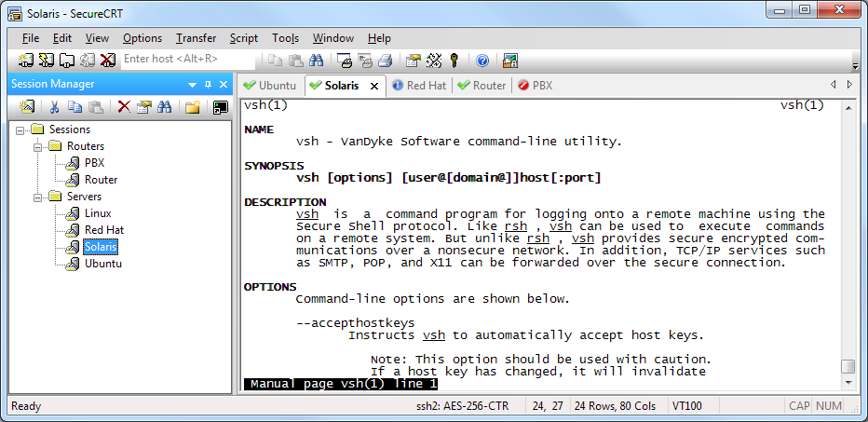Click the Connect in Tab icon
868x422 pixels.
click(x=67, y=60)
